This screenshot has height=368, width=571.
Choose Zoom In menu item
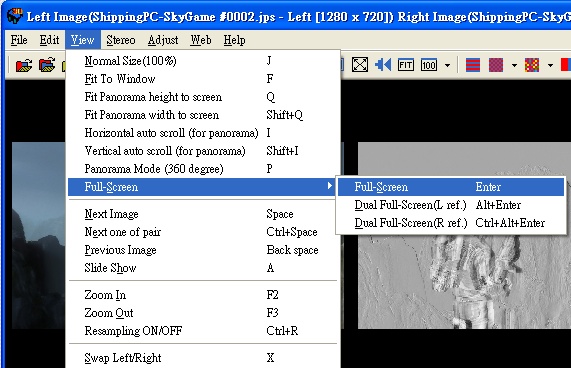(x=202, y=295)
